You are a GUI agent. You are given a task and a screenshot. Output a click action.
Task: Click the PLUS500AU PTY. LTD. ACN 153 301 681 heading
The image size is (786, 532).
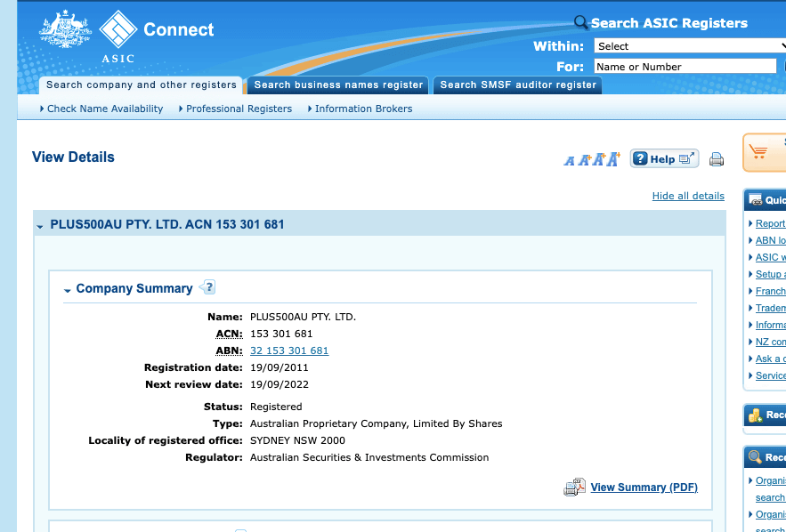click(x=167, y=224)
